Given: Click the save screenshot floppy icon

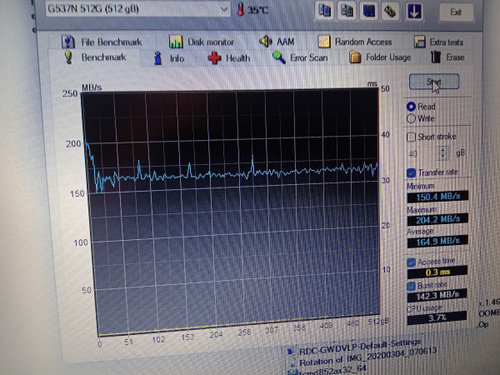Looking at the screenshot, I should pos(369,11).
